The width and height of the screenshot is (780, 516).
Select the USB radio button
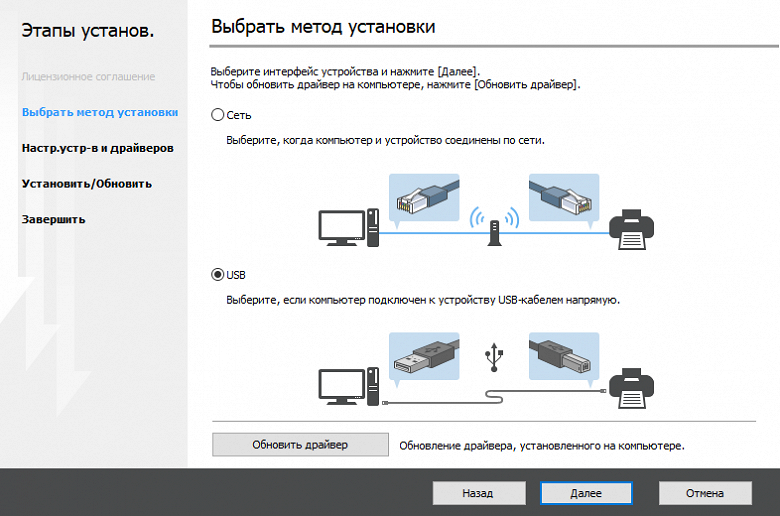point(217,275)
